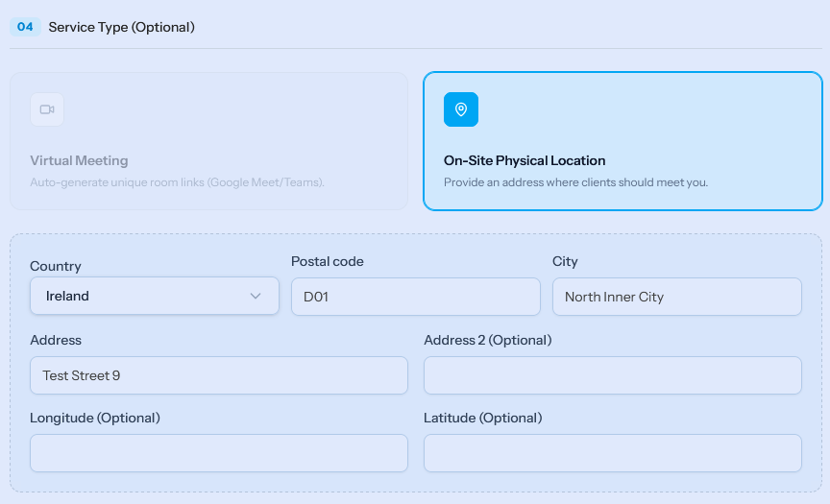The height and width of the screenshot is (504, 830).
Task: Click the Virtual Meeting title text
Action: (x=79, y=160)
